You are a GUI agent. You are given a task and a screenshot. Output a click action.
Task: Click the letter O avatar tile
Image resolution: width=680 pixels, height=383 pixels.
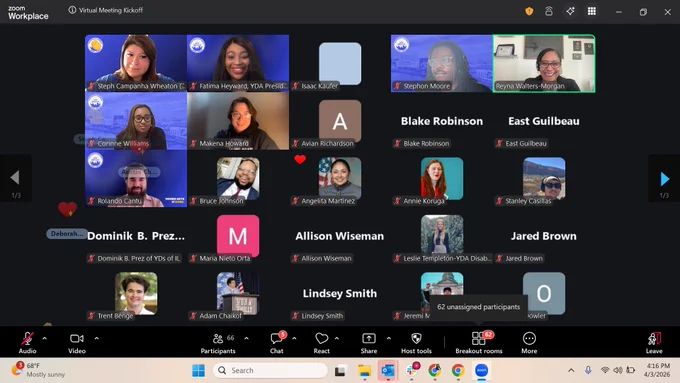(x=544, y=293)
